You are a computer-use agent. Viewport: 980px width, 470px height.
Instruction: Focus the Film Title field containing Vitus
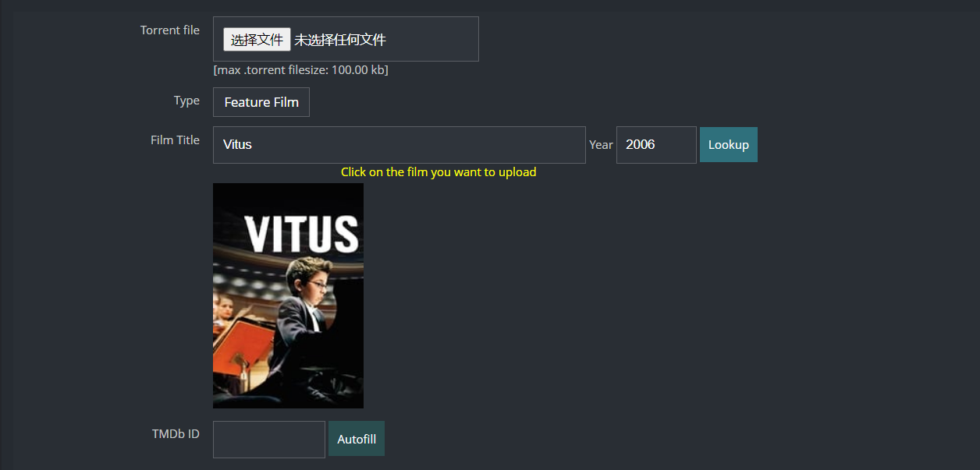tap(399, 145)
